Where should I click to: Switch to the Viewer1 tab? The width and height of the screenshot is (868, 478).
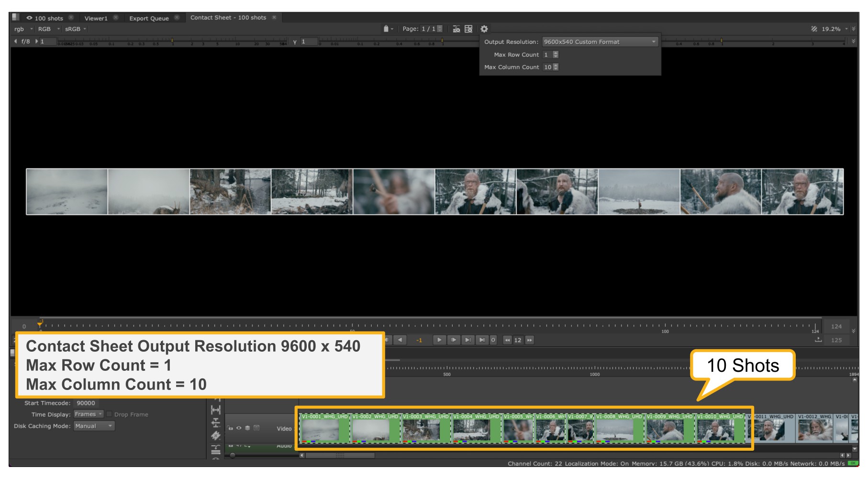tap(96, 18)
